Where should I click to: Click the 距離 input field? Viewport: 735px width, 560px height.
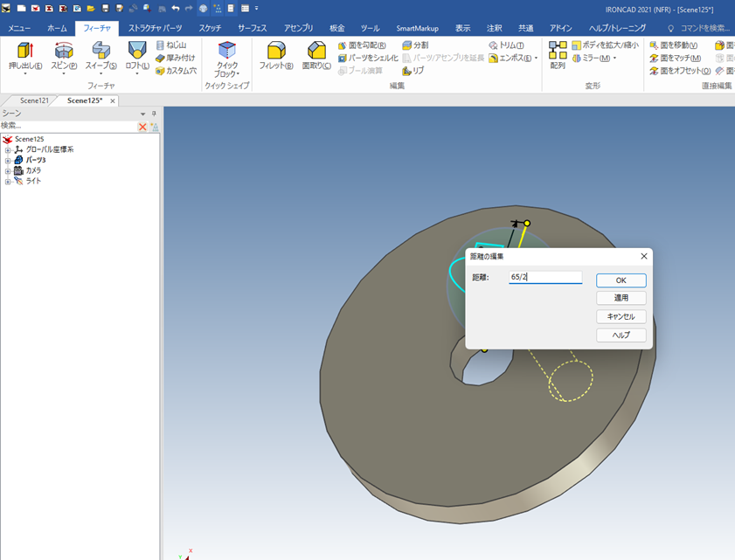[x=545, y=277]
